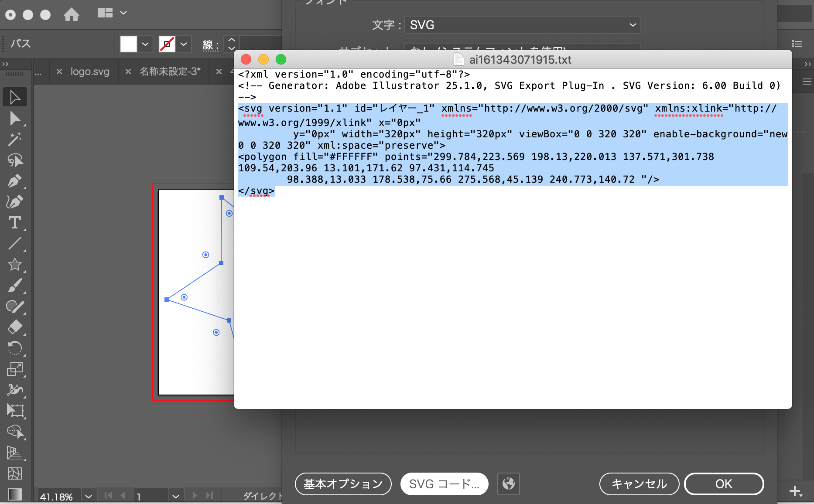Select the Blob Brush tool
Screen dimensions: 814x504
(x=15, y=306)
